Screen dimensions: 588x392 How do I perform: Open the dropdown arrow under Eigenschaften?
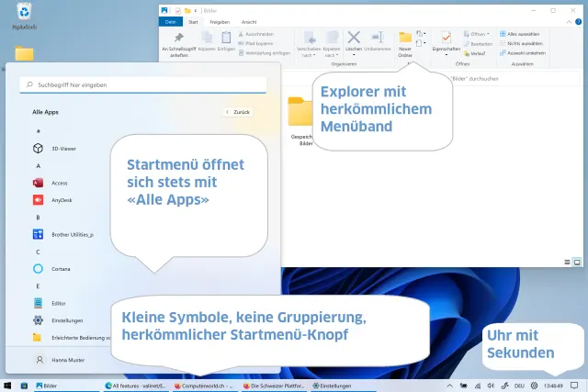(x=447, y=55)
